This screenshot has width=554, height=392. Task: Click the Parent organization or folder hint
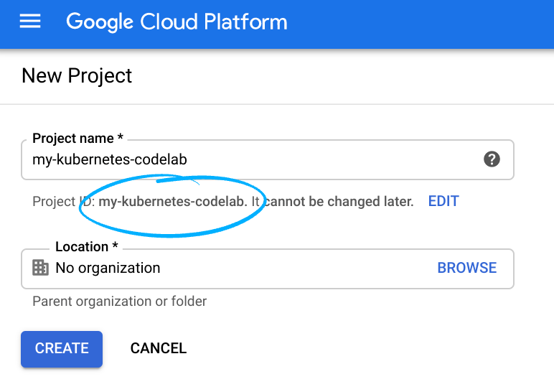pos(119,302)
